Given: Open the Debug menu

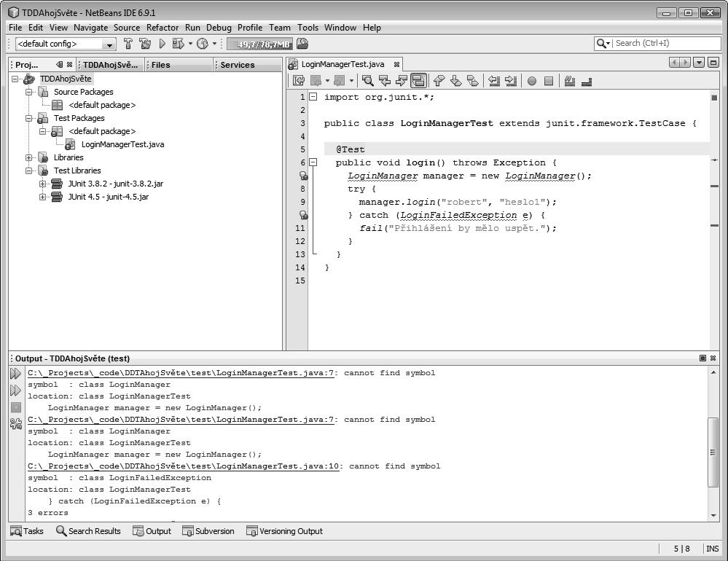Looking at the screenshot, I should [x=219, y=28].
